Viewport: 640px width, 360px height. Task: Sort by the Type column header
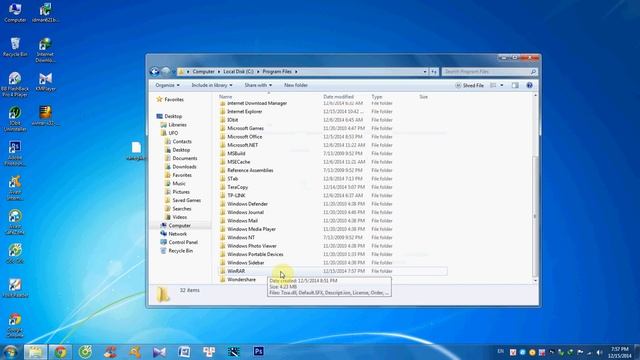click(377, 97)
